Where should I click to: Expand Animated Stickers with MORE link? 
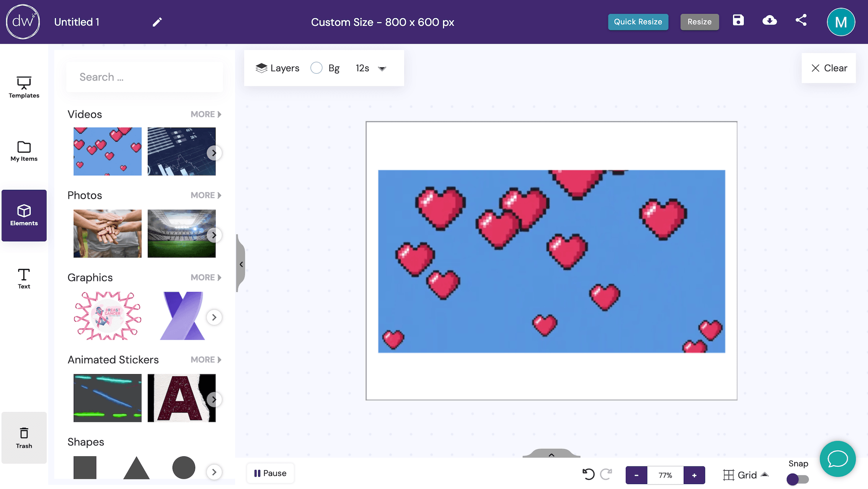(x=206, y=359)
